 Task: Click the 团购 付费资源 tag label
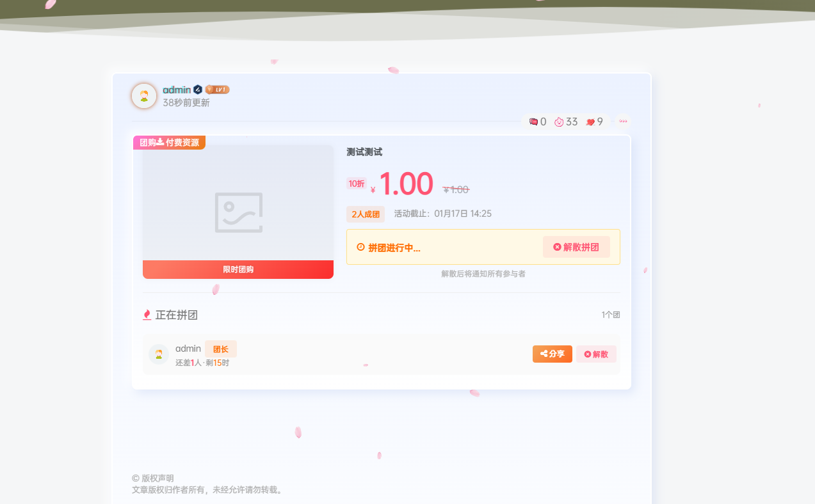(x=169, y=143)
